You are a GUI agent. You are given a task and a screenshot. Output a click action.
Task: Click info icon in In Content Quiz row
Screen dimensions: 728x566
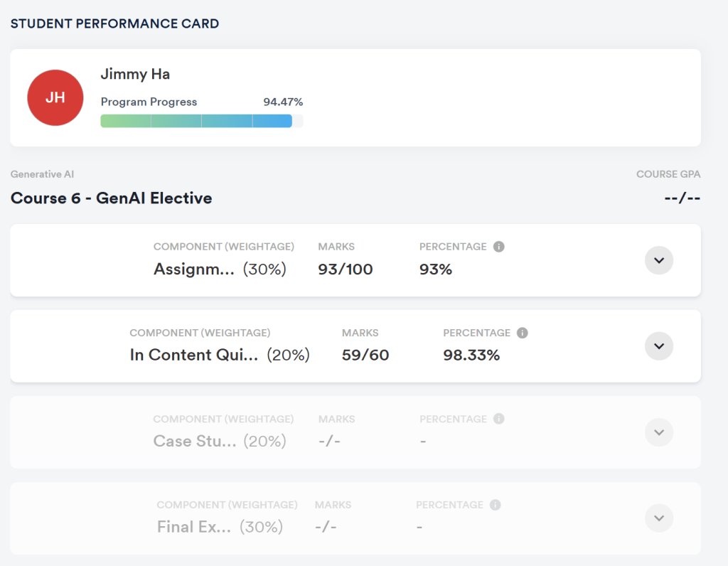523,333
